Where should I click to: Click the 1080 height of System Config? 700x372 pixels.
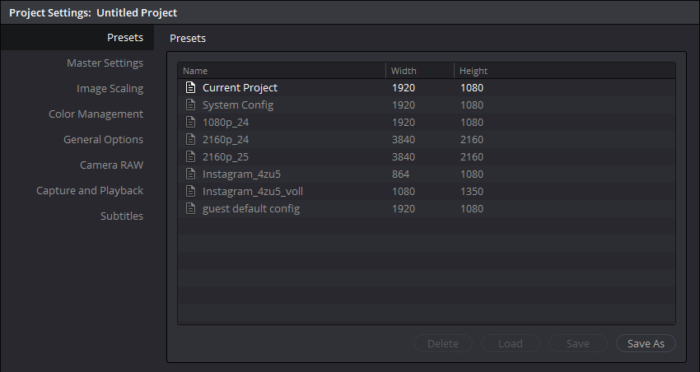472,105
